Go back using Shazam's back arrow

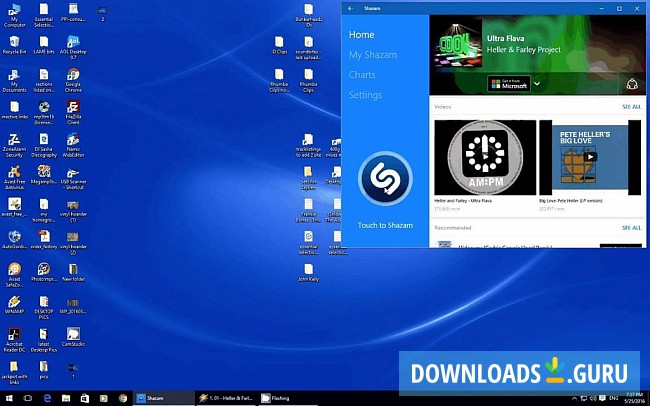tap(351, 8)
